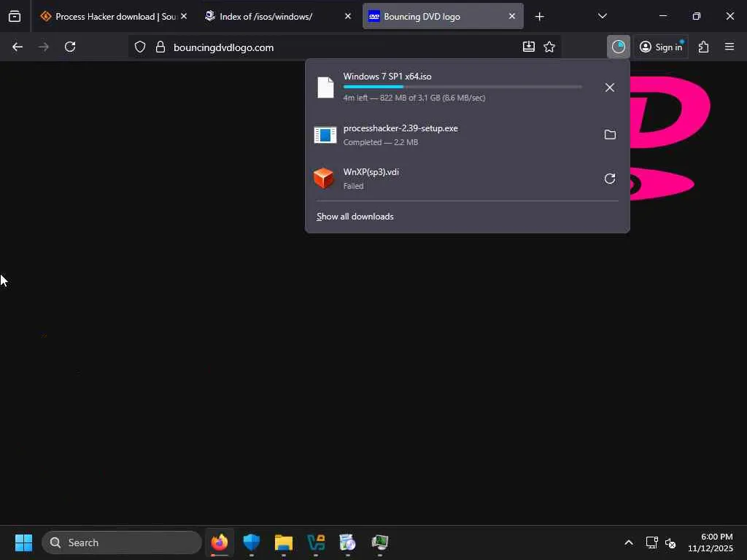Viewport: 747px width, 560px height.
Task: Show hidden system tray icons
Action: pyautogui.click(x=628, y=542)
